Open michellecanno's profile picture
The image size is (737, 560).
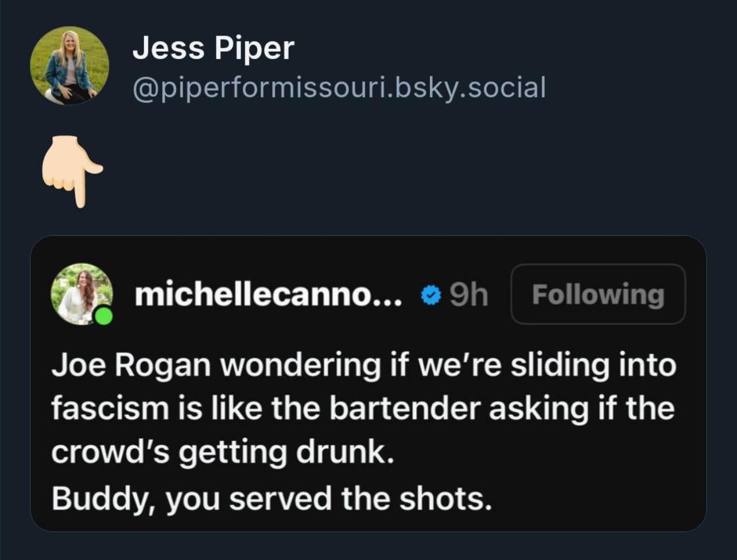(x=81, y=293)
